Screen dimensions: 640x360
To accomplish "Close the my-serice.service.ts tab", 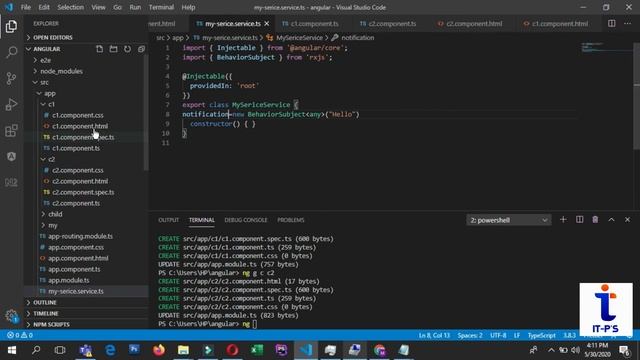I will pyautogui.click(x=267, y=24).
